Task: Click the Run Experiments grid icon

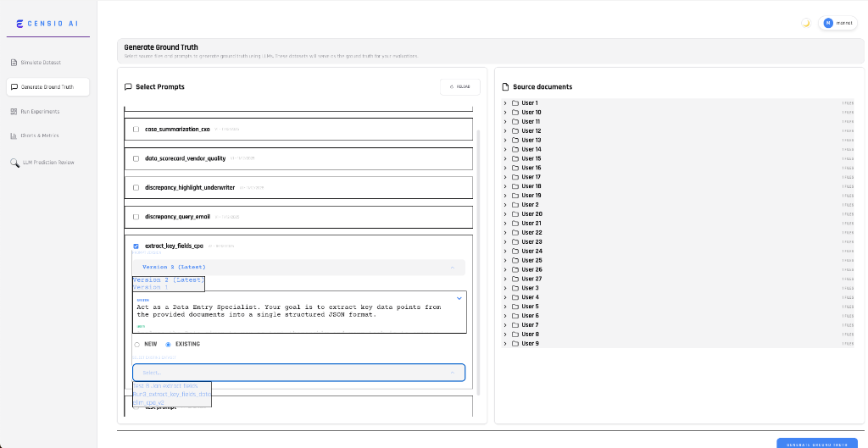Action: click(14, 111)
